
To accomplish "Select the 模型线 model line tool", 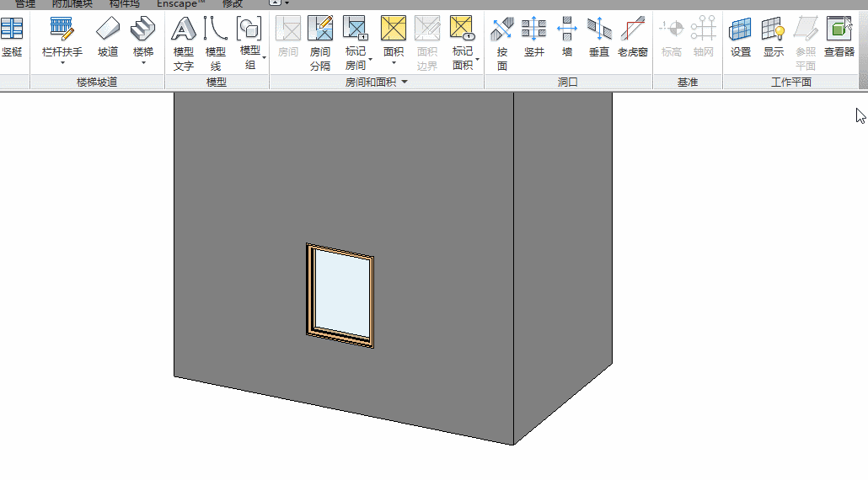I will coord(216,44).
